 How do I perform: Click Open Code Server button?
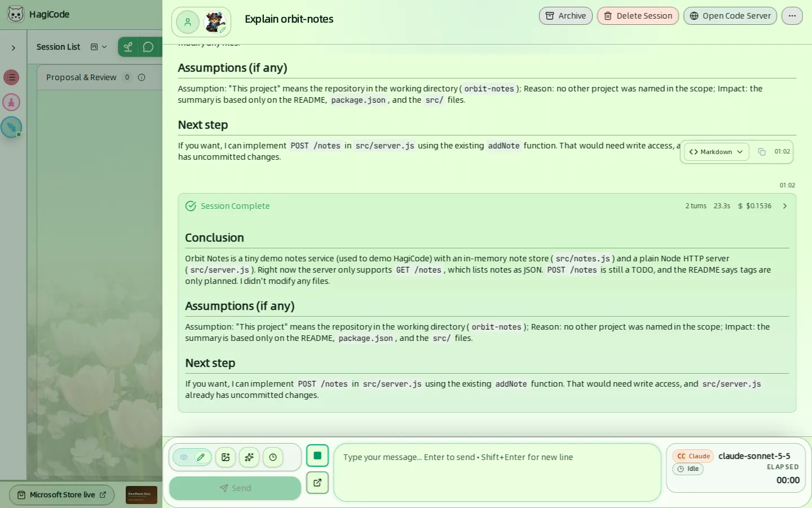pos(730,16)
